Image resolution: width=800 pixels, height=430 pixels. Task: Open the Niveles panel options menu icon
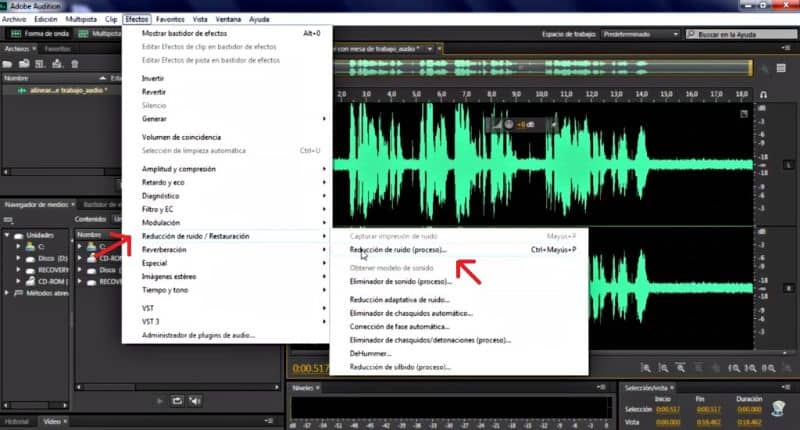pos(601,388)
